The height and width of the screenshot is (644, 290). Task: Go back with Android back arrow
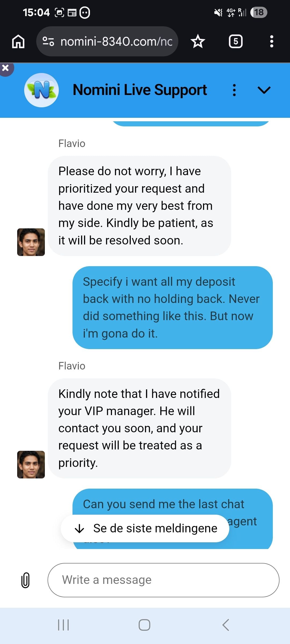[226, 625]
